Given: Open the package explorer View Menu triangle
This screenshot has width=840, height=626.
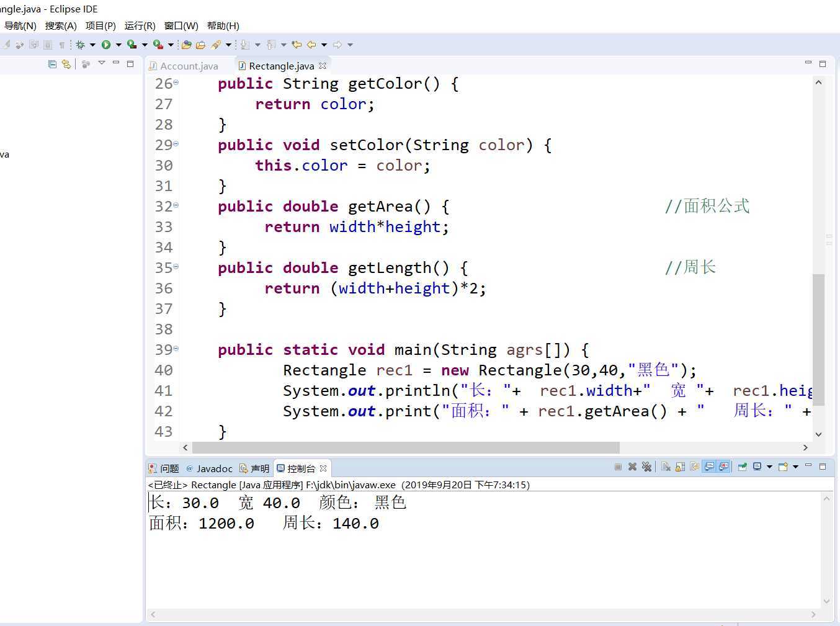Looking at the screenshot, I should coord(102,63).
